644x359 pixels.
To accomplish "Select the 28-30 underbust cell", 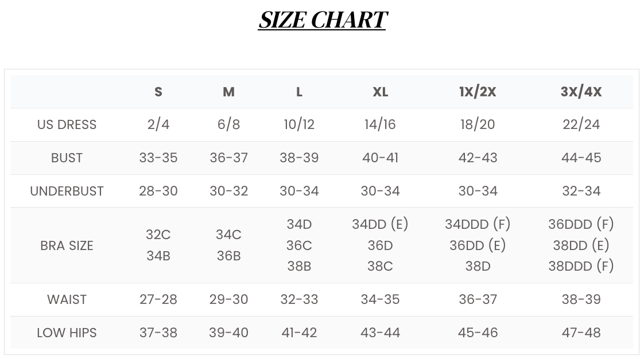I will (158, 191).
